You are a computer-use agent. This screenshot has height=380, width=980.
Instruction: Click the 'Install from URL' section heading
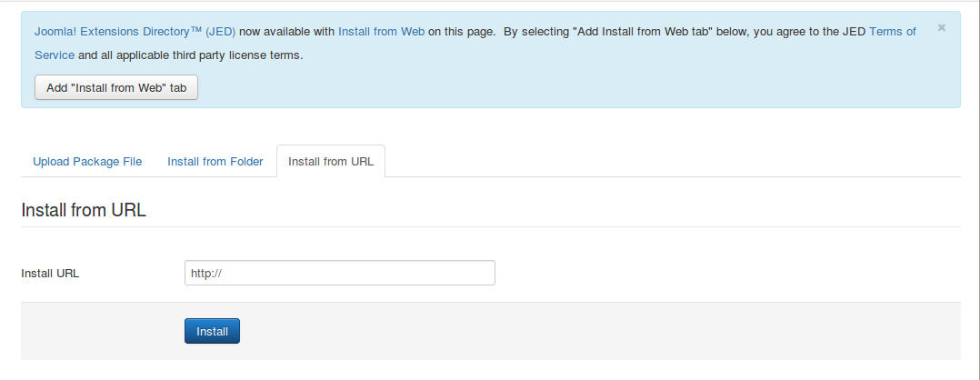pyautogui.click(x=84, y=210)
